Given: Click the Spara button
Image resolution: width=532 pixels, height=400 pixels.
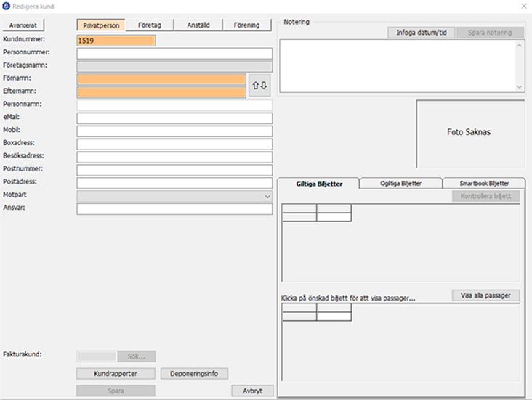Looking at the screenshot, I should point(116,391).
